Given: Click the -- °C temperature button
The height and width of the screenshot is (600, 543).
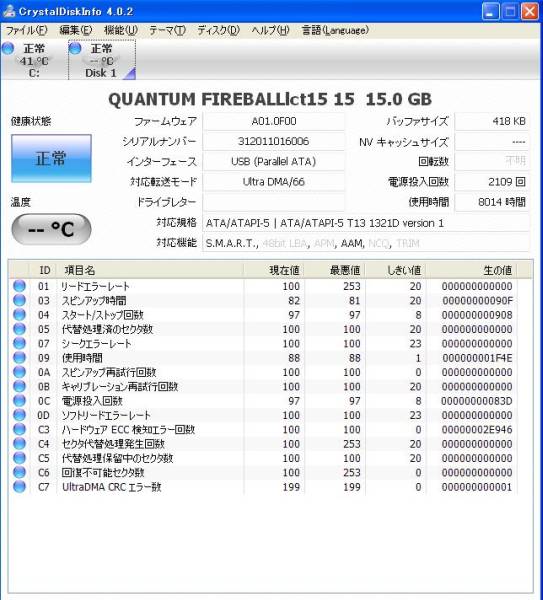Looking at the screenshot, I should point(51,229).
